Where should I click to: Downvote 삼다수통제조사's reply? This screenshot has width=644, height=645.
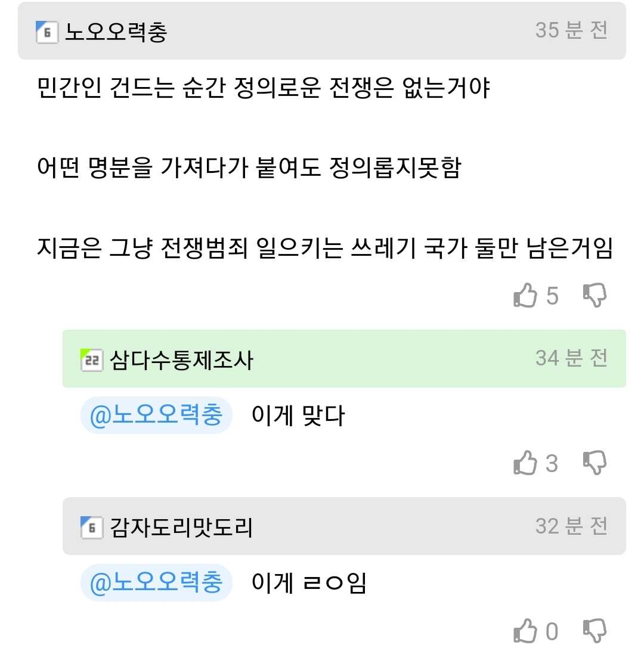tap(594, 463)
